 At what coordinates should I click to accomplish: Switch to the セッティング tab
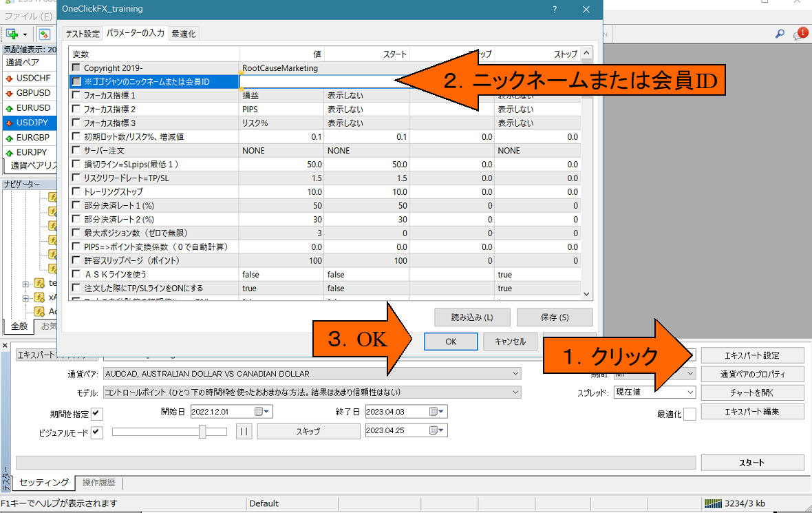pos(44,483)
